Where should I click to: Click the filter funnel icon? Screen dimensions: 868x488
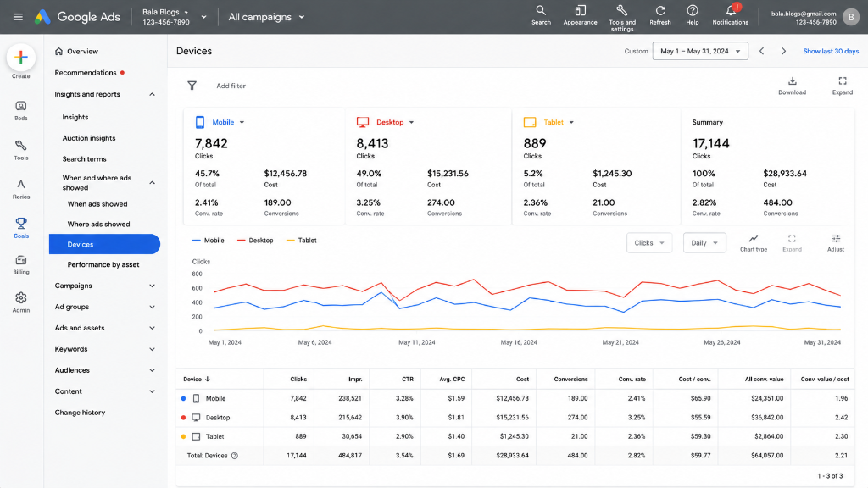point(192,86)
